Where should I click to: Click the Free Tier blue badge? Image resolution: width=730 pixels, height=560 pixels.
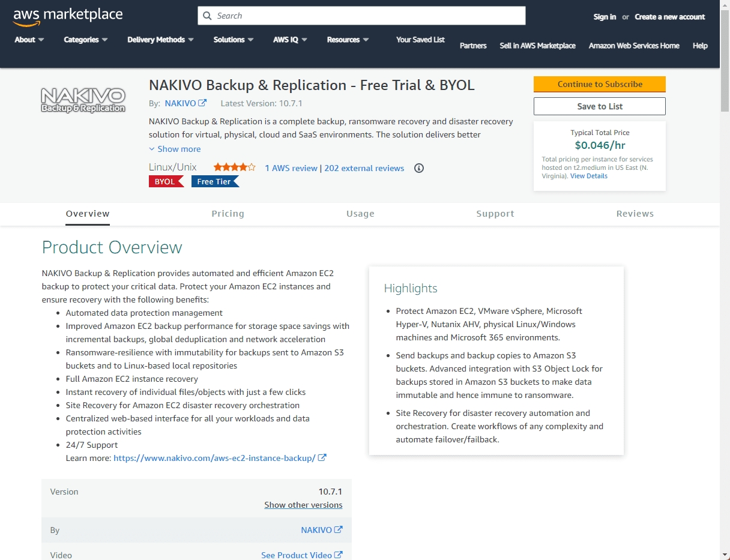[215, 181]
